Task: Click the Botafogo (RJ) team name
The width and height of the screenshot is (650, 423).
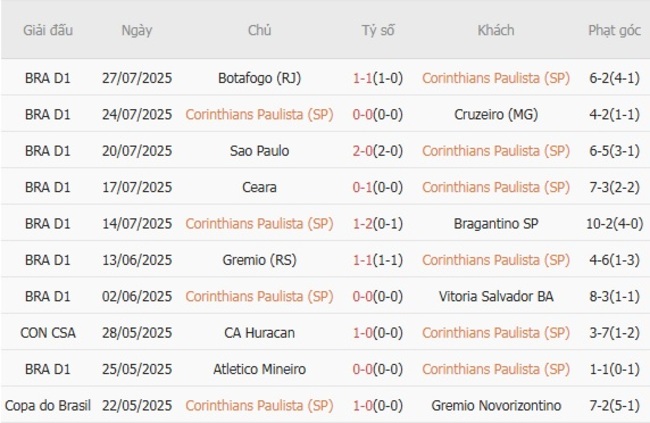Action: click(x=259, y=77)
